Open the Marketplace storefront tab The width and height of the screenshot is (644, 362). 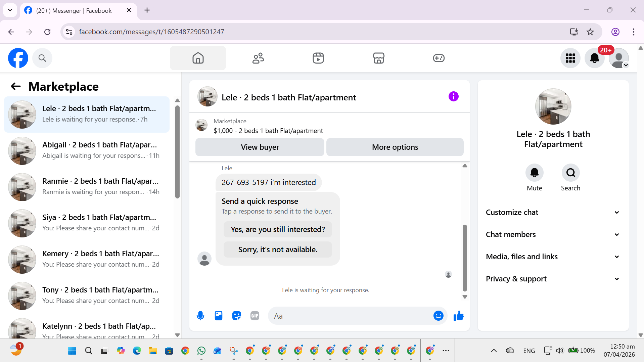click(x=378, y=58)
